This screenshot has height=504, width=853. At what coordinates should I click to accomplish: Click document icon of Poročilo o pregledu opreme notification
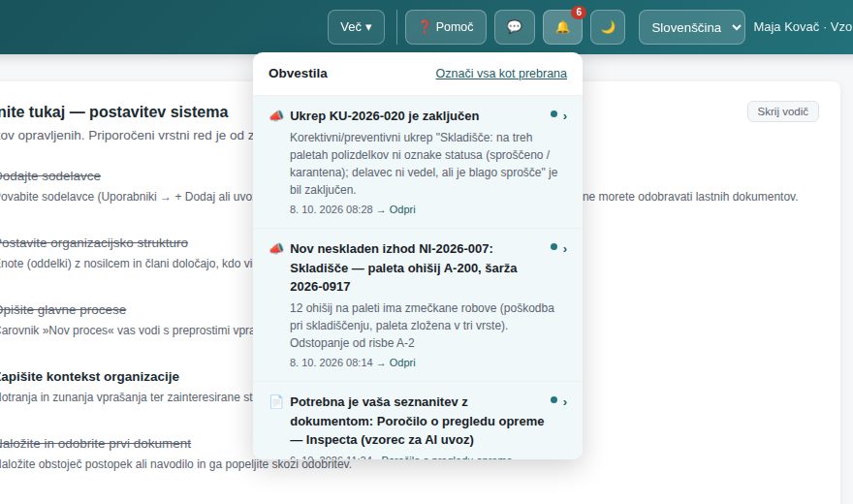(x=276, y=402)
